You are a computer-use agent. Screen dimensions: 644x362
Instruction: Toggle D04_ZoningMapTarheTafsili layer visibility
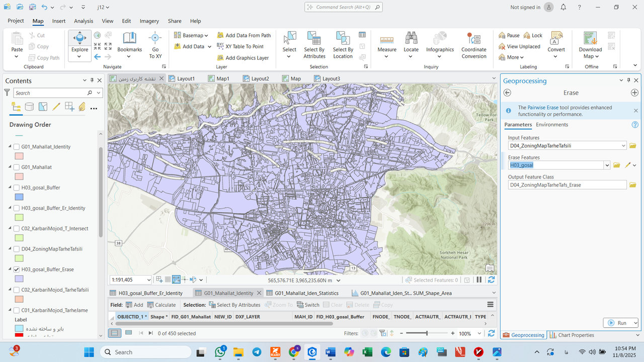17,249
